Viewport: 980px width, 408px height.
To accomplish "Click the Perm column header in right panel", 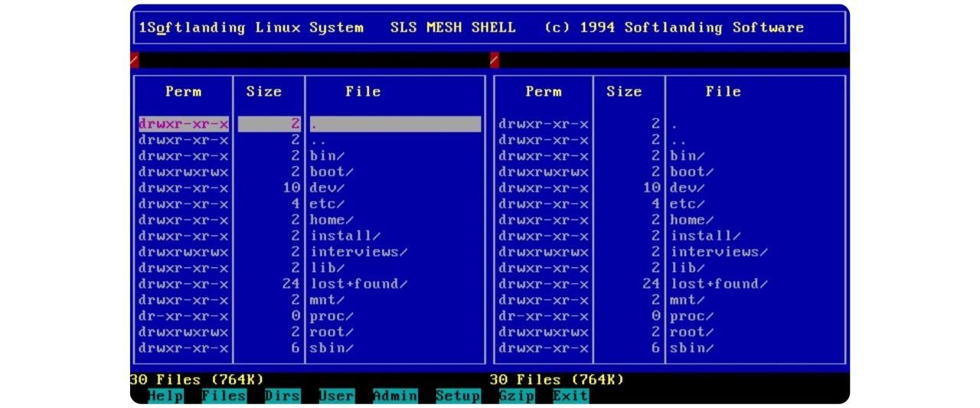I will (x=544, y=92).
